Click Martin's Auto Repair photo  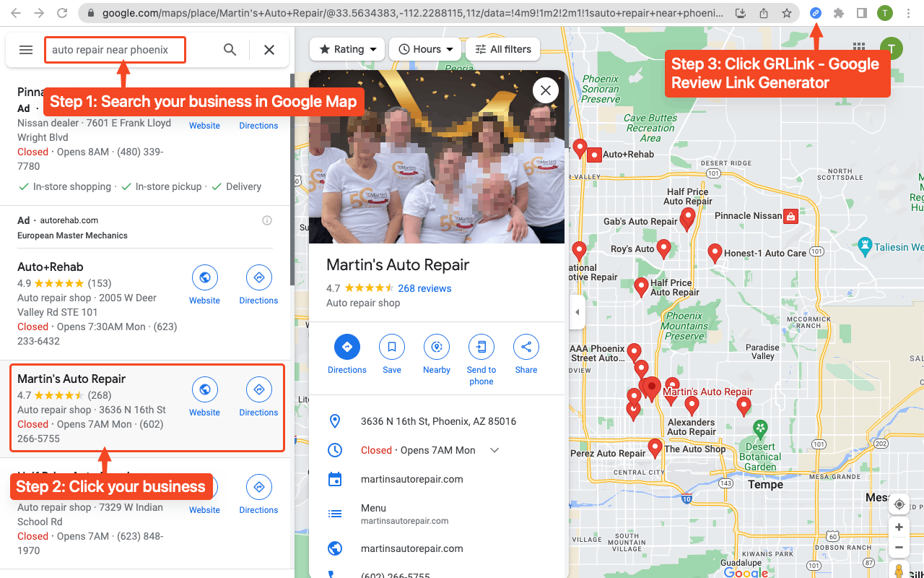(438, 157)
